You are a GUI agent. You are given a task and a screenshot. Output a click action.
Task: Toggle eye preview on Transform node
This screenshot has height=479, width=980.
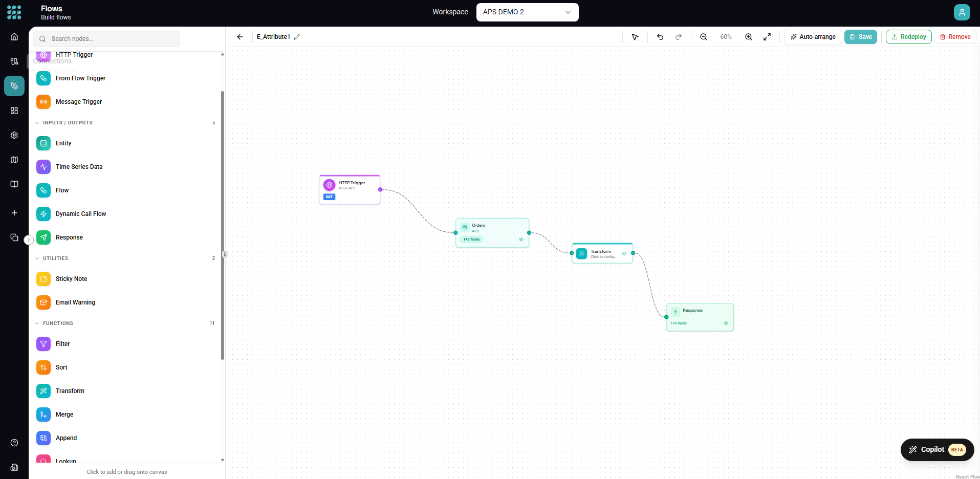pos(624,253)
